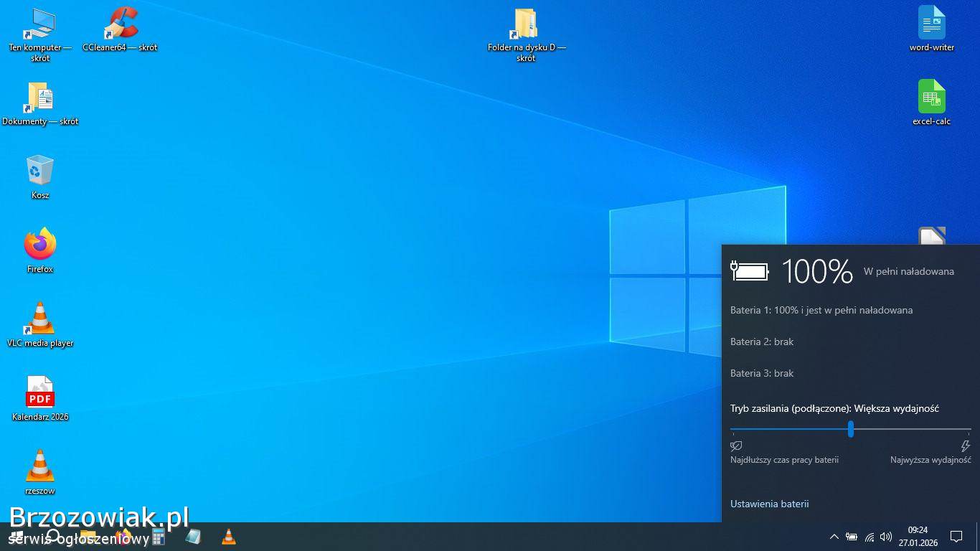Screen dimensions: 980x551
Task: Select the word-writer desktop icon
Action: coord(931,24)
